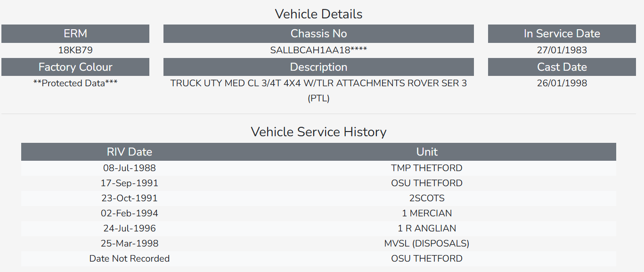Select cast date 26/01/1998

562,83
